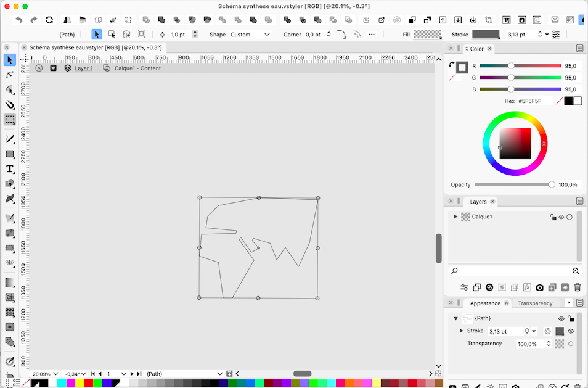Click the camera snapshot icon in Layers panel
The image size is (588, 388).
pyautogui.click(x=539, y=287)
